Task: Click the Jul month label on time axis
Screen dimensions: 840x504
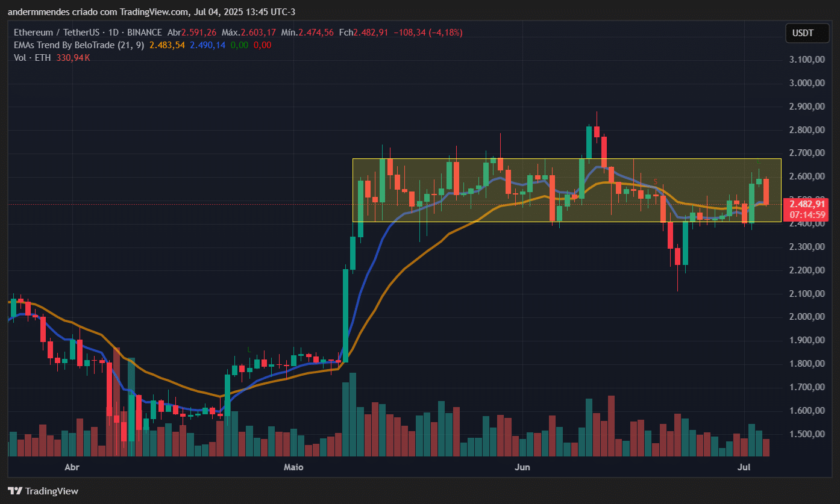Action: (x=744, y=467)
